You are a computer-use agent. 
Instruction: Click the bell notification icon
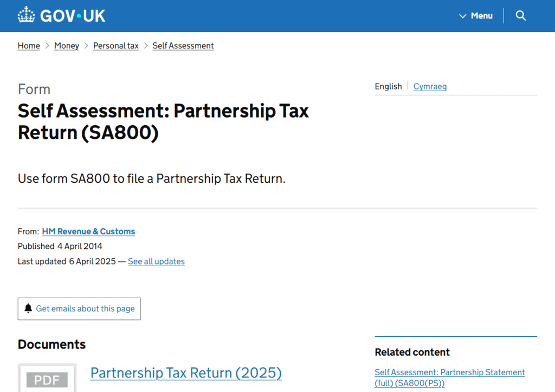[x=28, y=309]
